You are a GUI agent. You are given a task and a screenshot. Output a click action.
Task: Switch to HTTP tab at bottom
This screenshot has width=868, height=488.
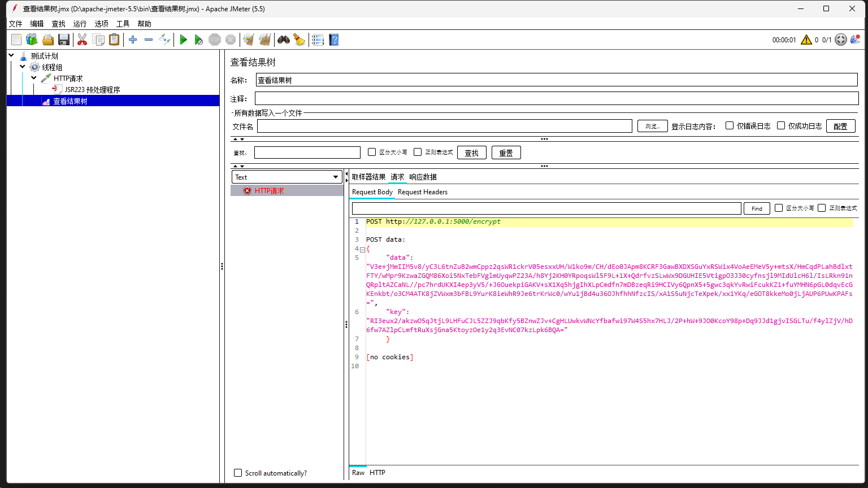[377, 472]
